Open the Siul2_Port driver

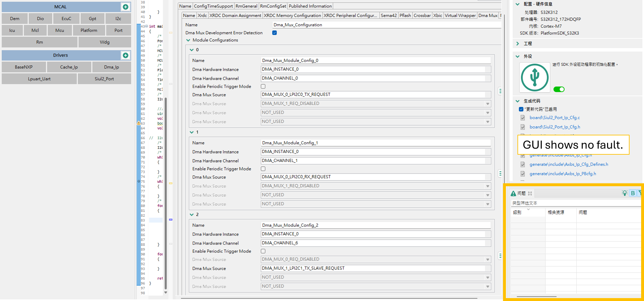[104, 79]
